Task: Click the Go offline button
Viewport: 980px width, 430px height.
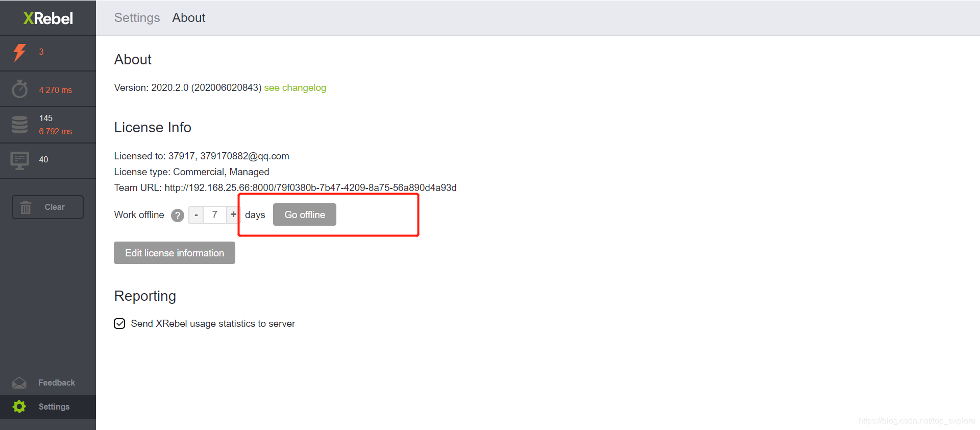Action: click(305, 214)
